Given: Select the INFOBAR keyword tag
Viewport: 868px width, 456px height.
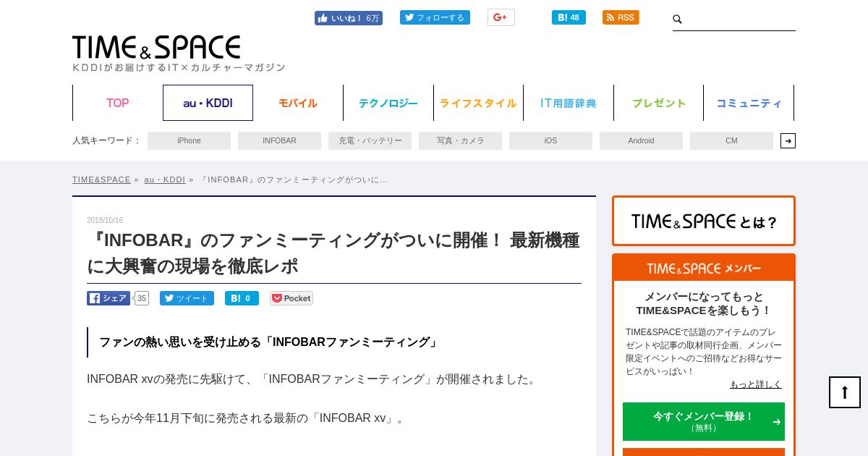Looking at the screenshot, I should click(x=279, y=140).
